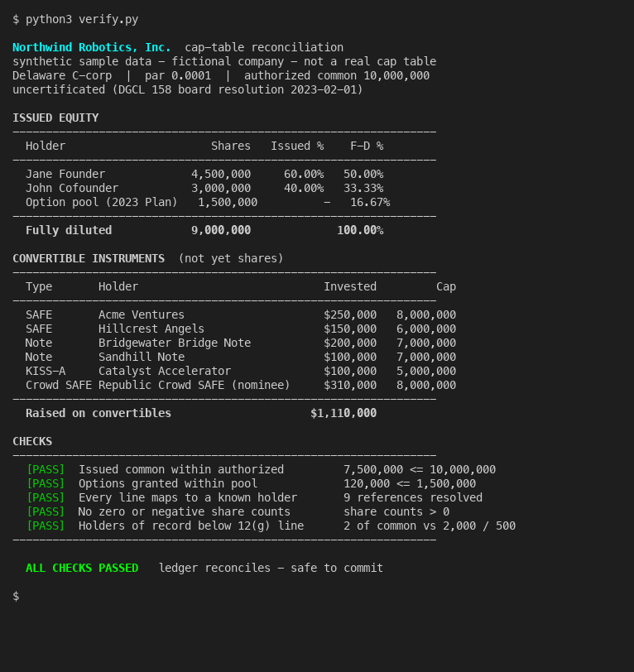Click Acme Ventures' '$250,000' invested amount

(350, 315)
